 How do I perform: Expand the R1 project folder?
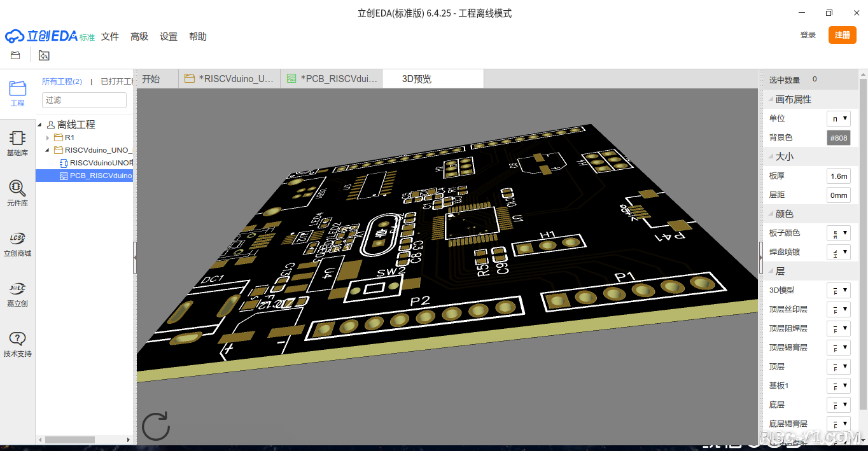[46, 137]
